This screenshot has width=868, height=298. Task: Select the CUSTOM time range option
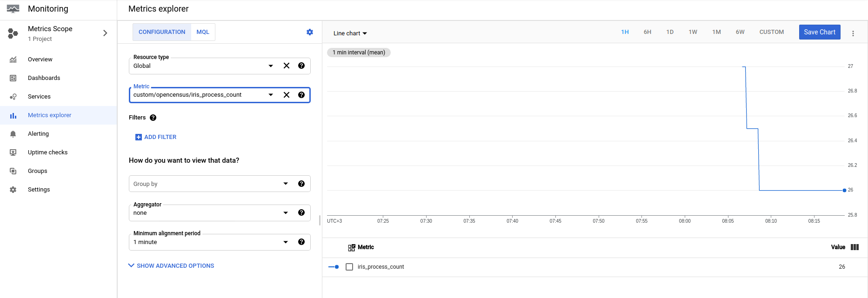click(x=771, y=32)
